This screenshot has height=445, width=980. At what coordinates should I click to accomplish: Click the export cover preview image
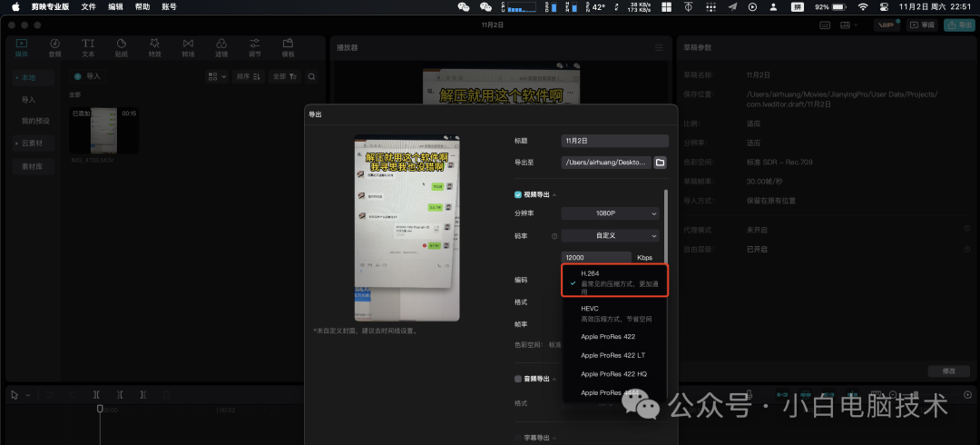(407, 228)
